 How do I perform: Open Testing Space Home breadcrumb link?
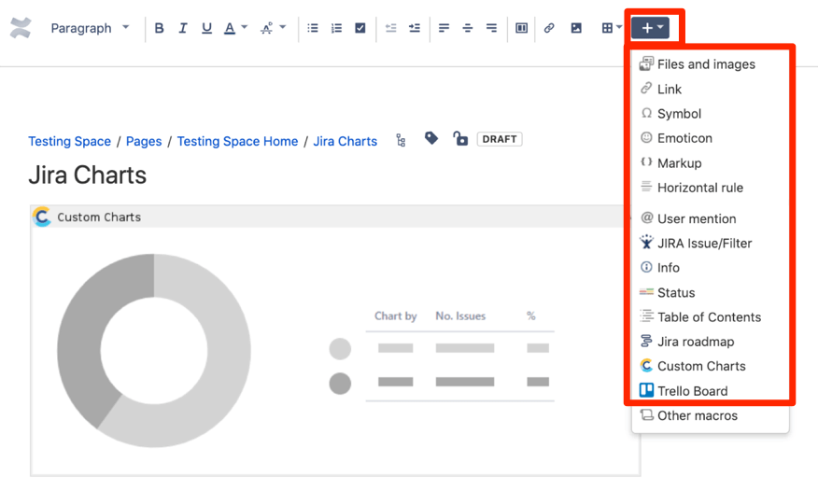tap(237, 141)
